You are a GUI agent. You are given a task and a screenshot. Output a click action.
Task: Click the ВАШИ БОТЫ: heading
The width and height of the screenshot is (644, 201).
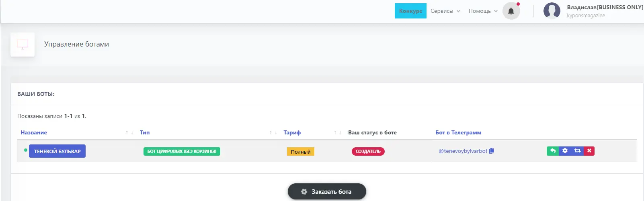point(36,94)
